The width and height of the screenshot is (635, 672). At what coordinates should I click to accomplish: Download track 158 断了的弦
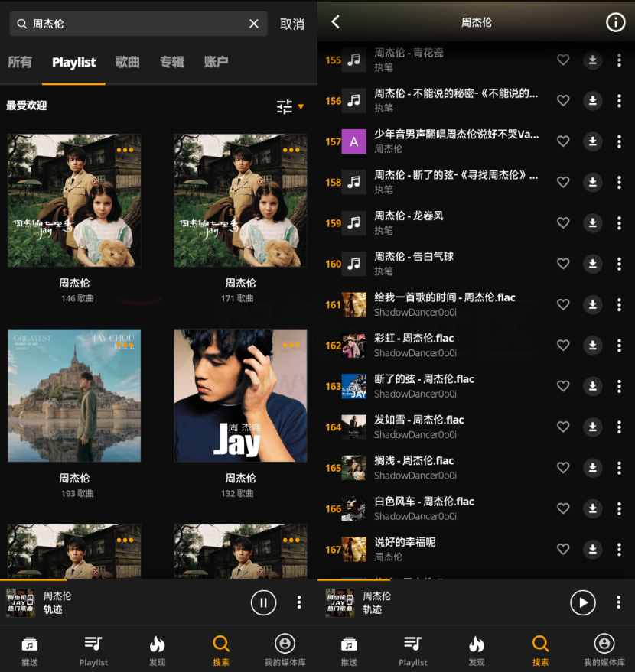[593, 182]
